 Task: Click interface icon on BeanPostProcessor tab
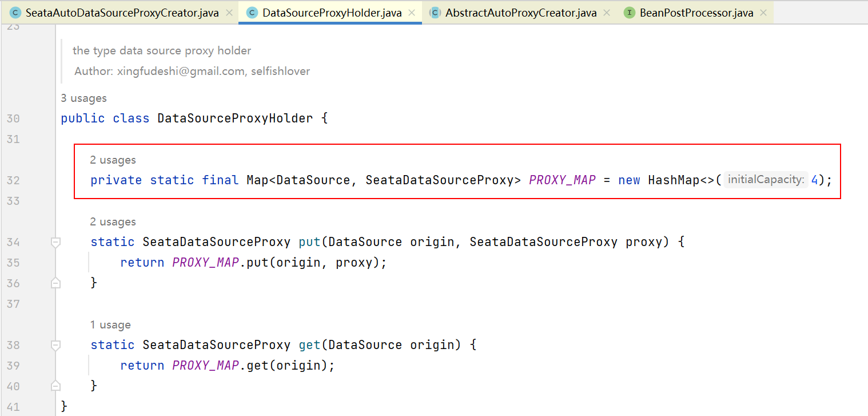click(x=630, y=13)
